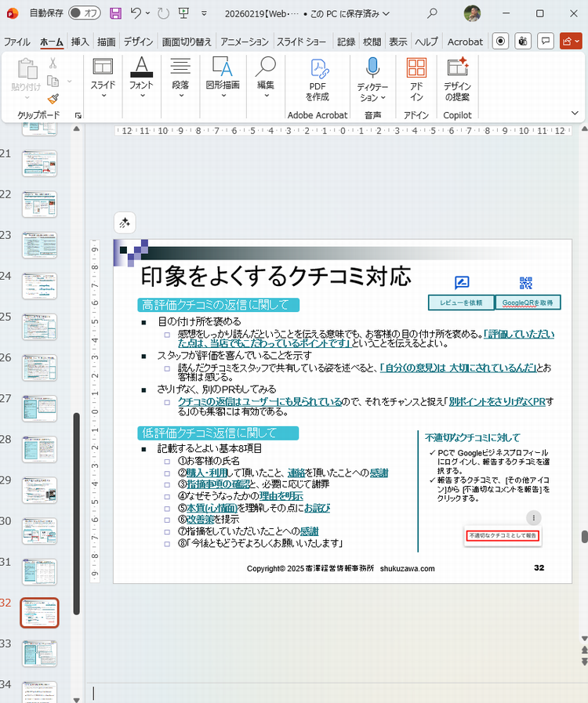Viewport: 588px width, 703px height.
Task: Collapse the ribbon with the chevron
Action: click(575, 114)
